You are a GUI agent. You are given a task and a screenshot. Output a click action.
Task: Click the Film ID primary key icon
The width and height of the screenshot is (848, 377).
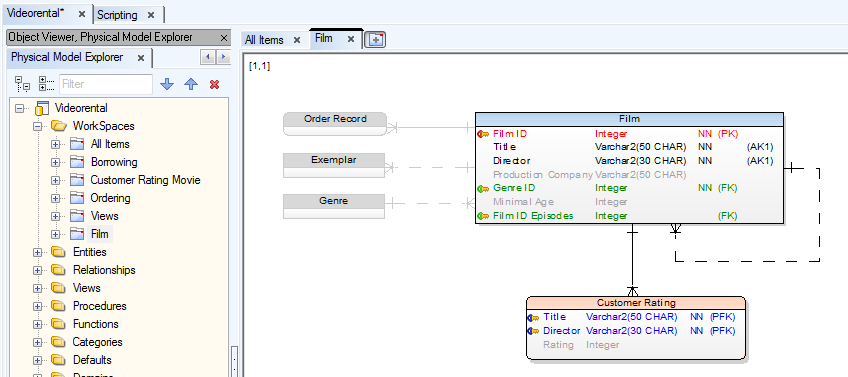pos(483,134)
